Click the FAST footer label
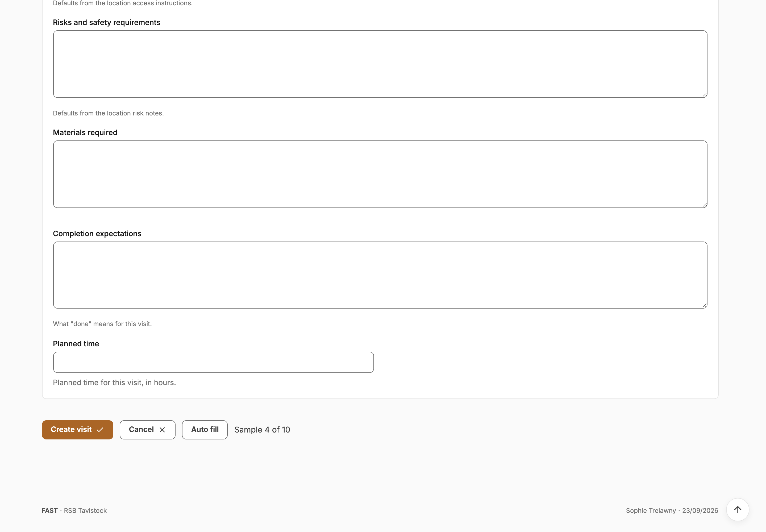 50,511
